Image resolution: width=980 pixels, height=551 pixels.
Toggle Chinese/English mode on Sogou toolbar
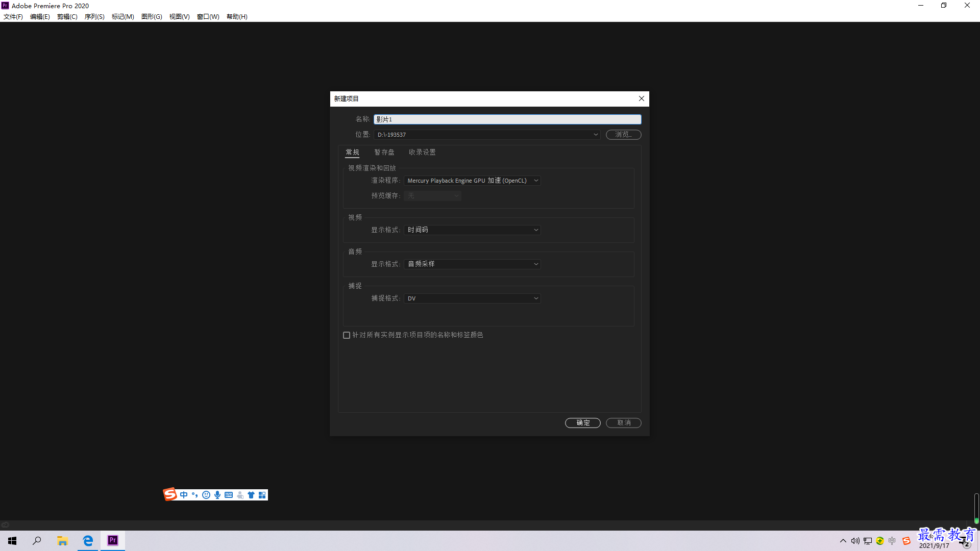click(x=184, y=495)
